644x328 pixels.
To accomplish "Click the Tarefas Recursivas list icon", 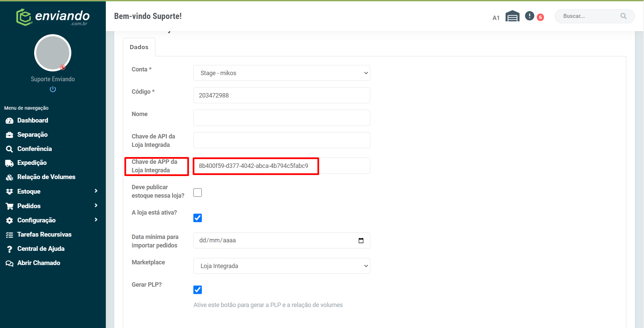I will pos(9,235).
